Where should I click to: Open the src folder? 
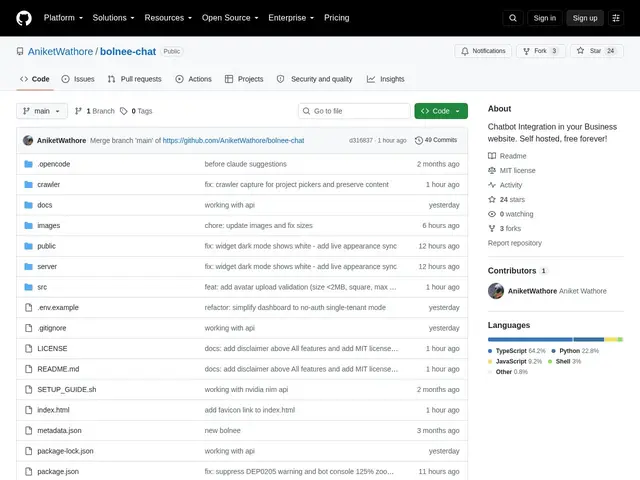pos(42,287)
